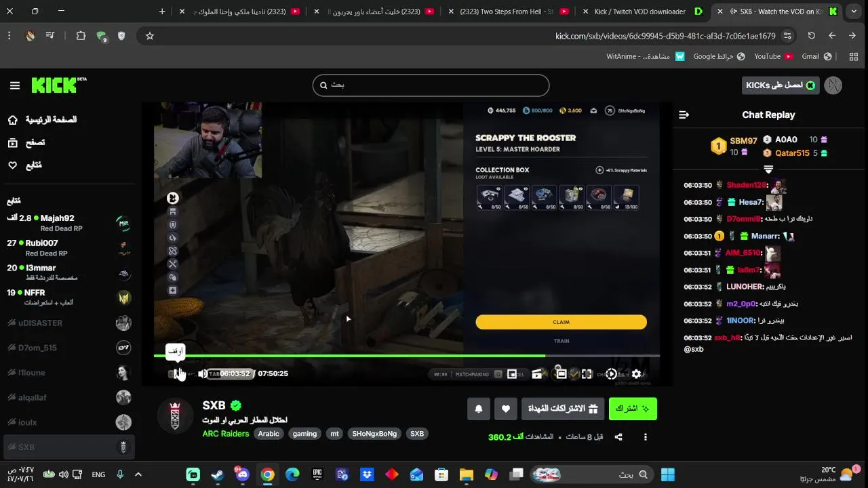Open Majah92 channel in followed list
868x488 pixels.
[68, 223]
